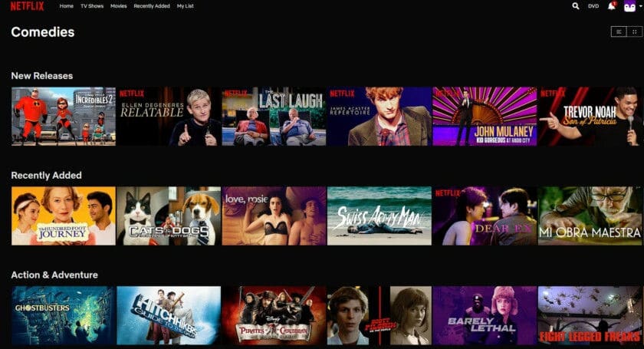The image size is (644, 349).
Task: Select the Incredibles 2 thumbnail
Action: click(64, 117)
